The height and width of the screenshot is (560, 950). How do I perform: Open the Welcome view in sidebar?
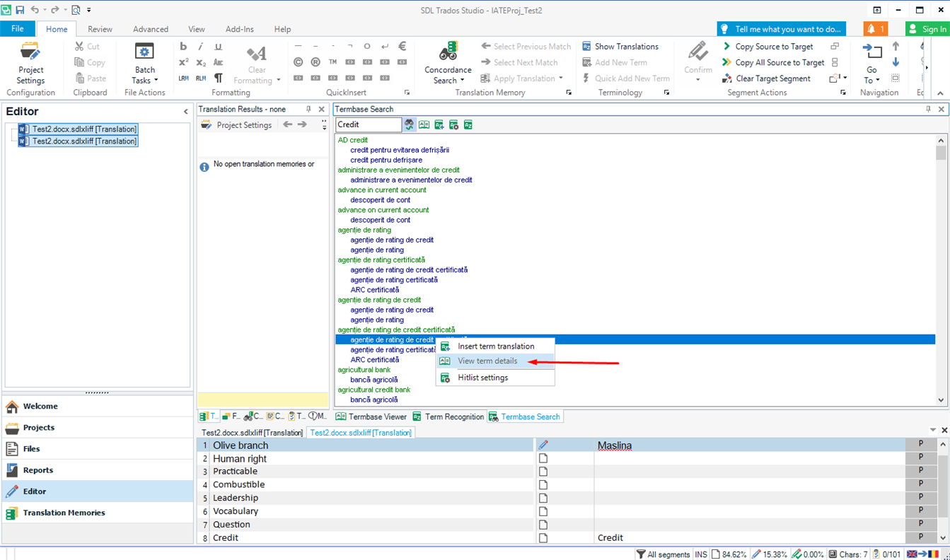98,407
